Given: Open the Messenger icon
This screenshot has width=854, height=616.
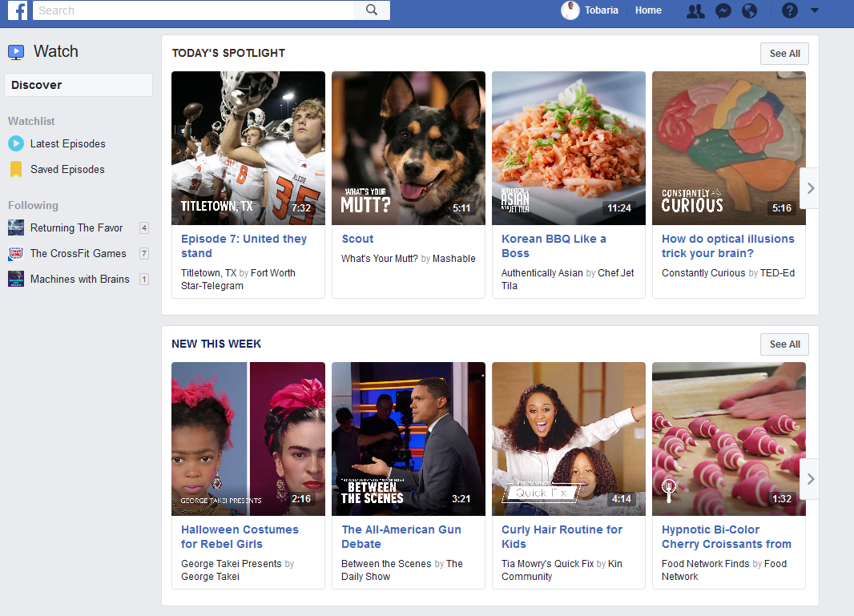Looking at the screenshot, I should pos(723,11).
